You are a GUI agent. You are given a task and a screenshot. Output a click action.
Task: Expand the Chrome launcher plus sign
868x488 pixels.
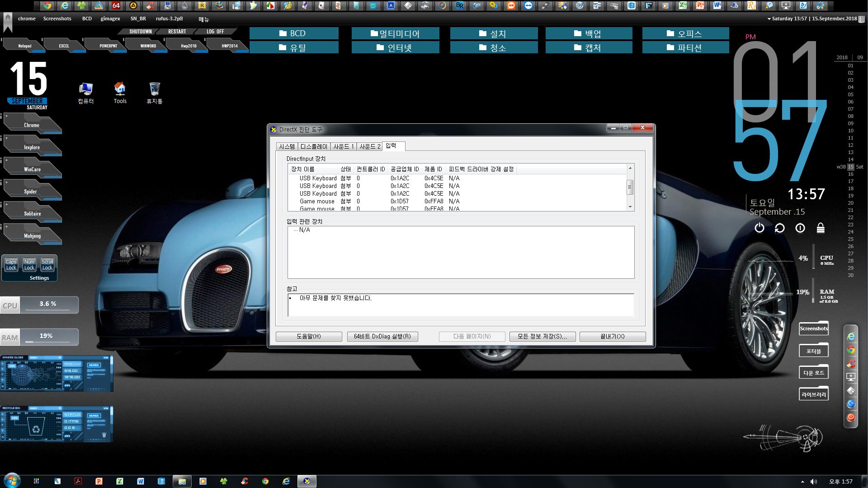coord(6,116)
